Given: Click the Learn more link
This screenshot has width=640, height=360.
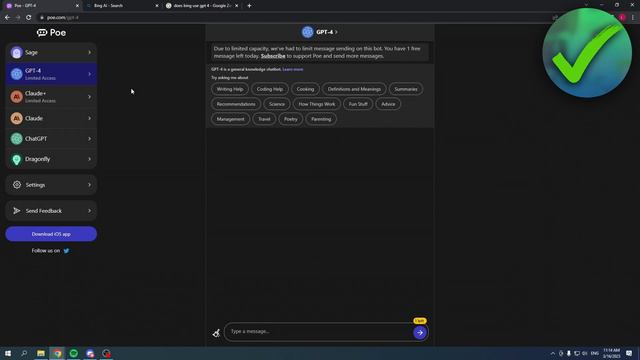Looking at the screenshot, I should pyautogui.click(x=293, y=69).
